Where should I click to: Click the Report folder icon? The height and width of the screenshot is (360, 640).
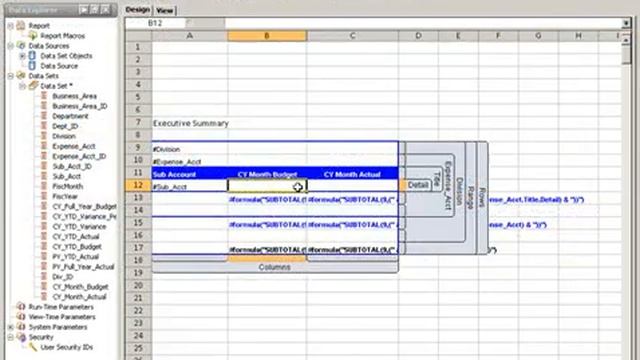(x=21, y=25)
